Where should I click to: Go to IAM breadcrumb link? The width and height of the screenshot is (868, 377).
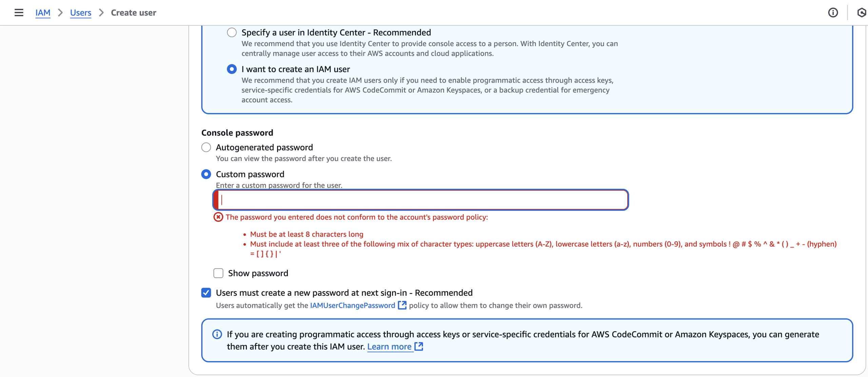(43, 13)
